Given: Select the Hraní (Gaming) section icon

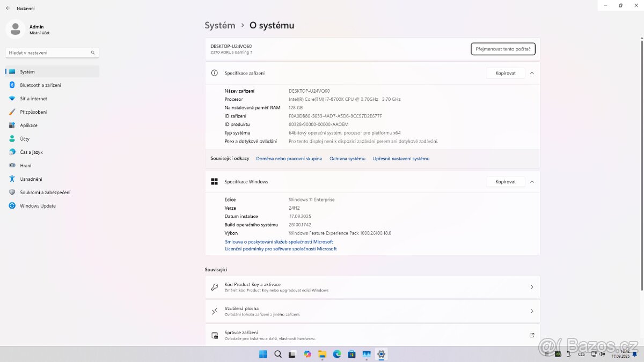Looking at the screenshot, I should click(12, 165).
